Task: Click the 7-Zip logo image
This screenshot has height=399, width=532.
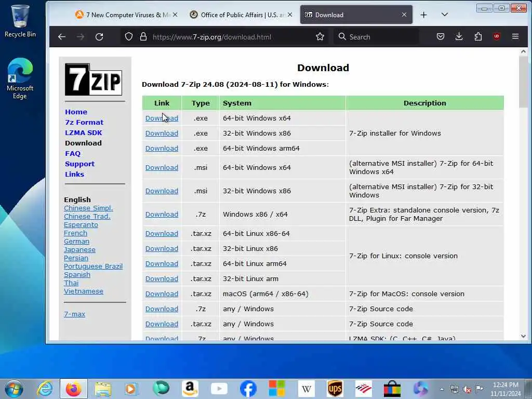Action: tap(94, 79)
